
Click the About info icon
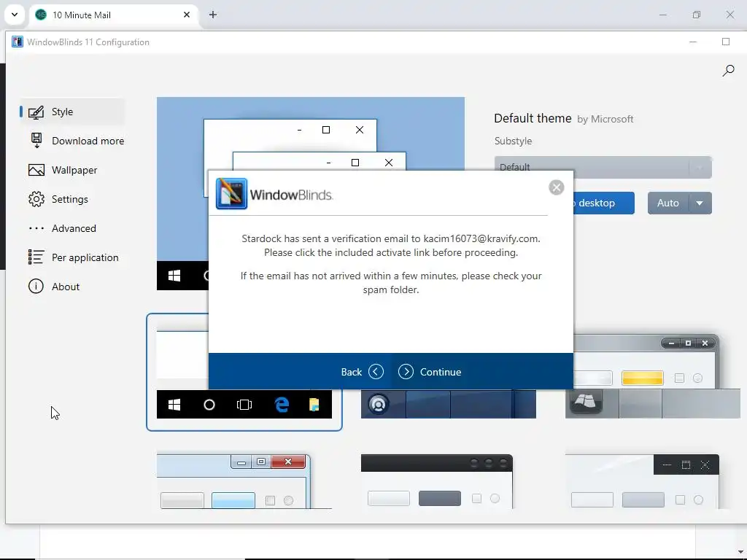(x=36, y=286)
